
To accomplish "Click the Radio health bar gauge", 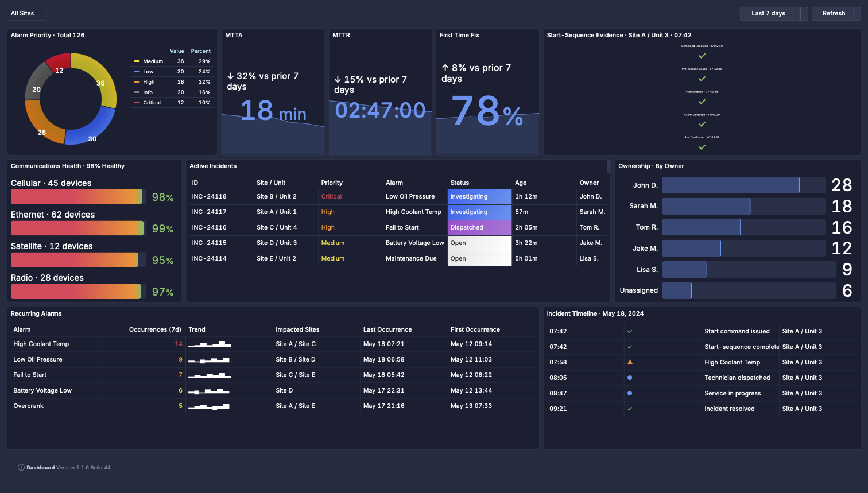I will pos(79,291).
